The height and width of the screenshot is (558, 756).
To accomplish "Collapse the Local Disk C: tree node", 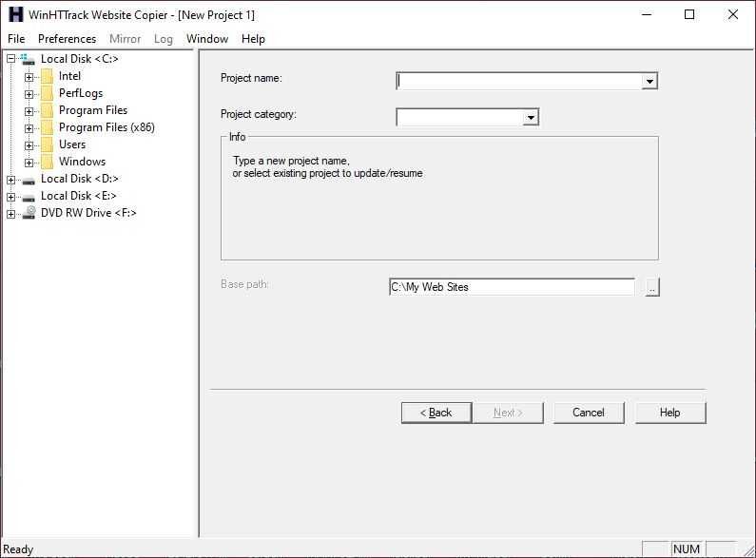I will pos(11,59).
